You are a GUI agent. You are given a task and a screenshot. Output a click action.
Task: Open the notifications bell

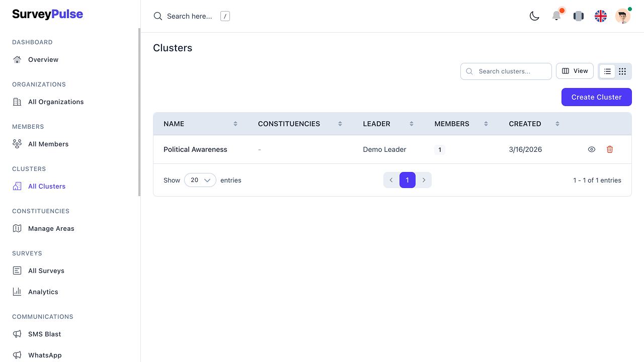pos(556,16)
